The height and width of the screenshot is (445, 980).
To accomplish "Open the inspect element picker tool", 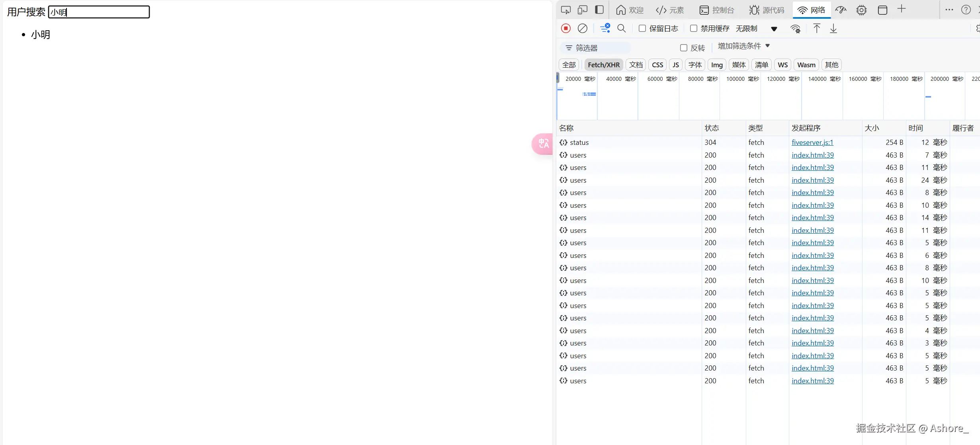I will [565, 10].
